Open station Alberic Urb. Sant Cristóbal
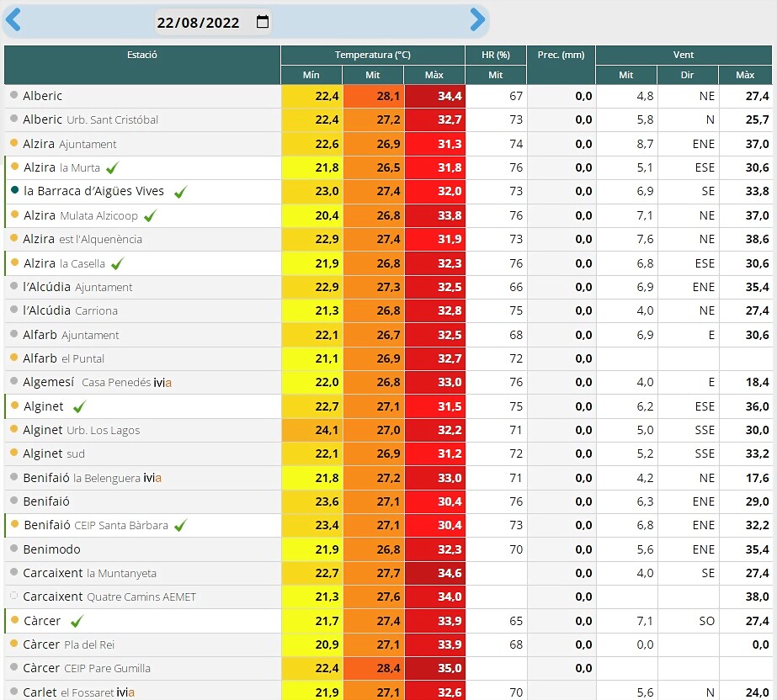 point(90,119)
